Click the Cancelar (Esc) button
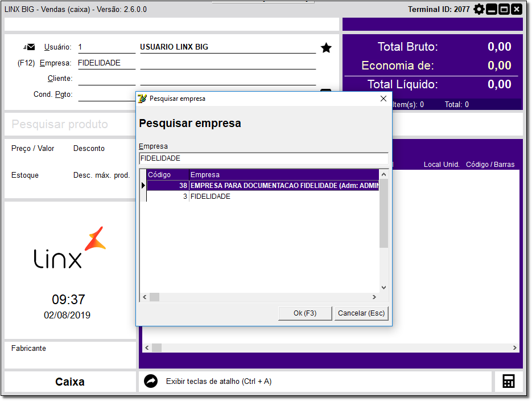 click(x=361, y=313)
